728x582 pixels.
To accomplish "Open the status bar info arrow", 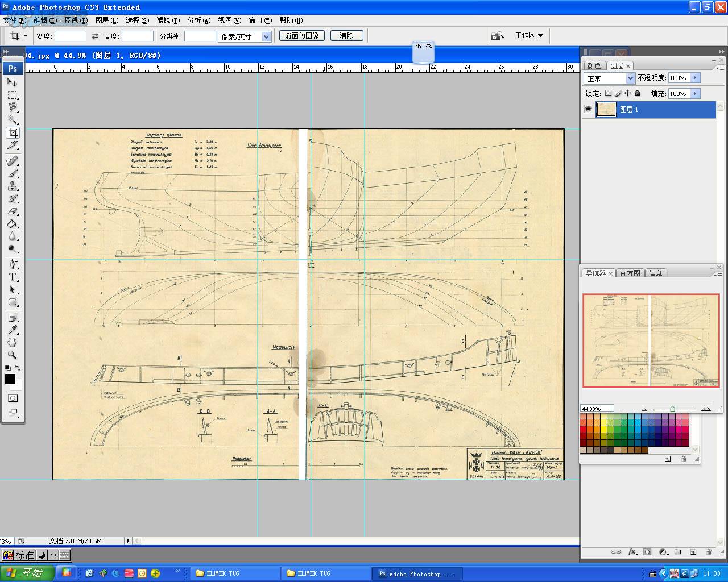I will [x=128, y=541].
